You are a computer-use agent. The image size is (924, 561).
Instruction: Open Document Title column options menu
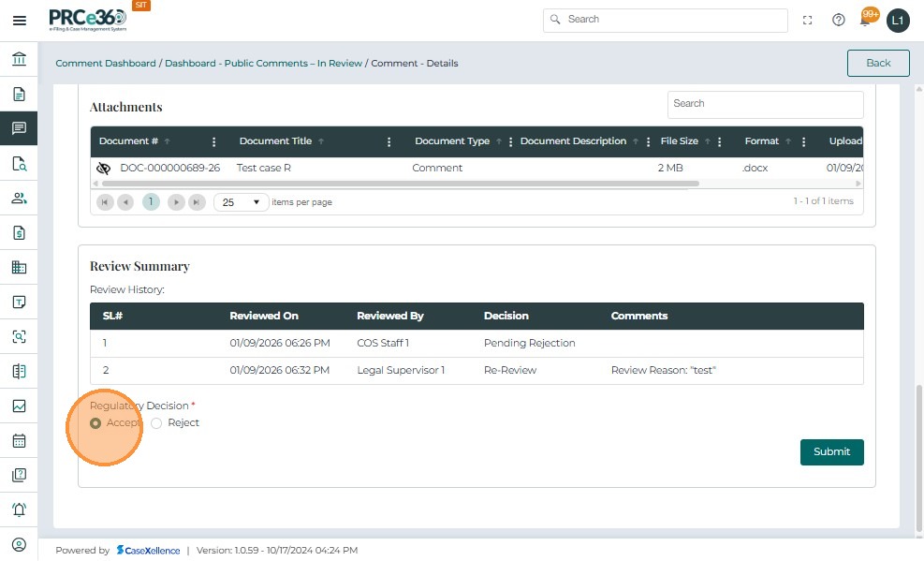click(x=389, y=142)
